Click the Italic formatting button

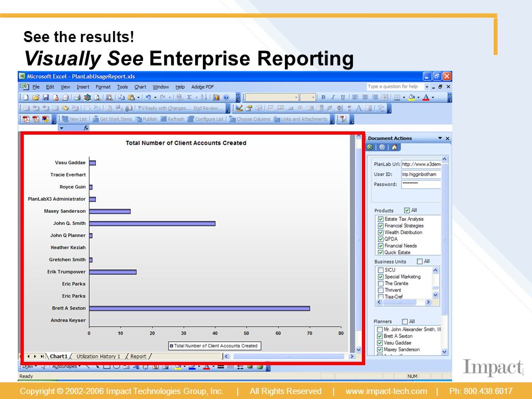point(333,98)
